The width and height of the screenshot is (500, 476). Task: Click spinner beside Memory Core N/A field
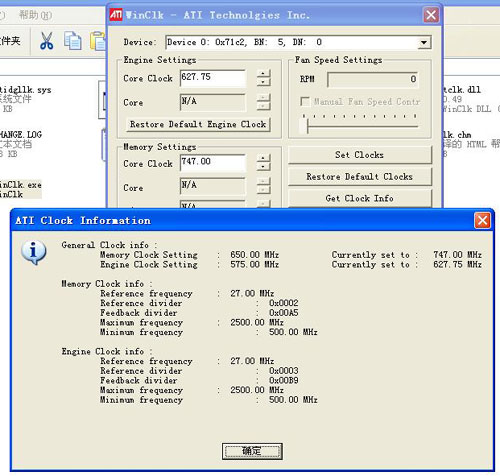263,186
